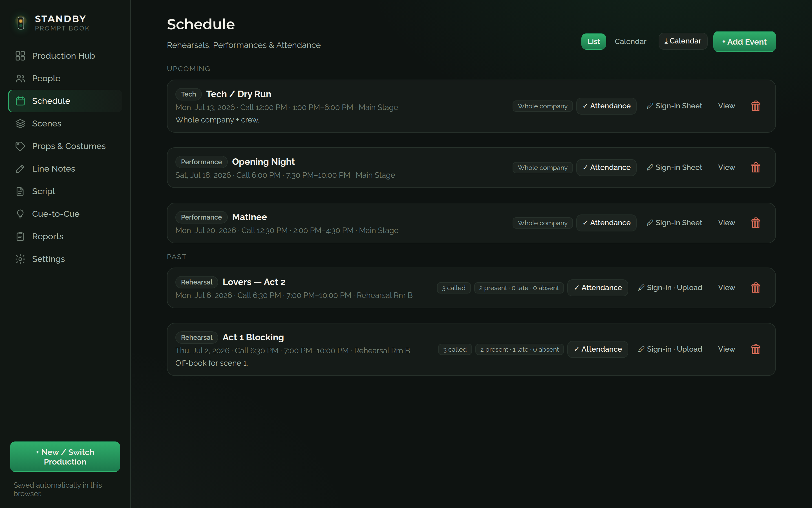This screenshot has width=812, height=508.
Task: View the Lovers — Act 2 rehearsal
Action: click(727, 288)
